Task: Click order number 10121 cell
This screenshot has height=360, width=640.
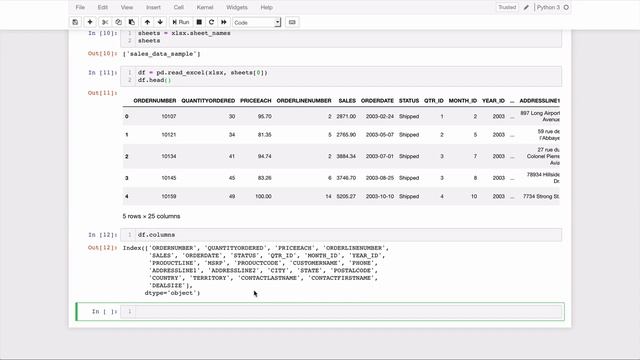Action: tap(169, 135)
